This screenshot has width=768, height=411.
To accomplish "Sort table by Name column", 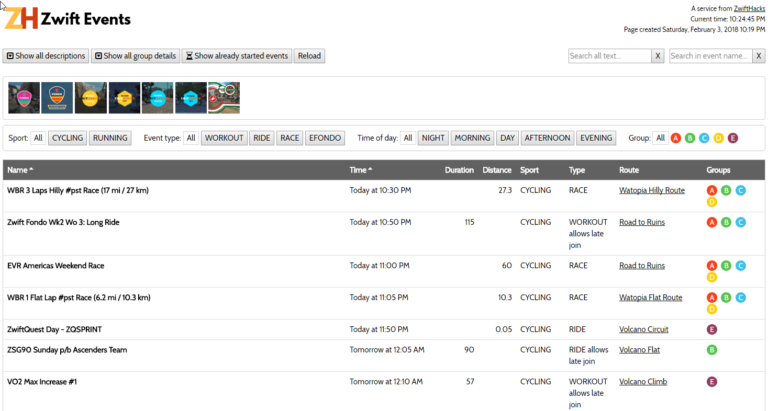I will click(20, 170).
